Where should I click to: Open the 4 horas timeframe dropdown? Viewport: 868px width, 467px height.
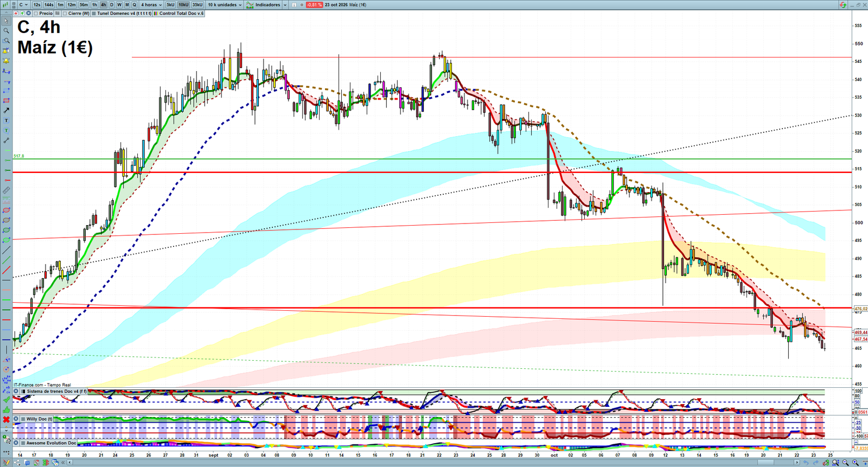coord(151,4)
